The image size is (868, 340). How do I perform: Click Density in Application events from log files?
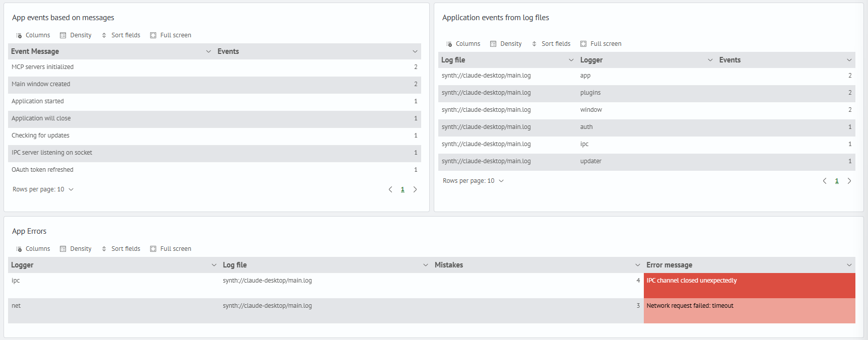tap(506, 44)
